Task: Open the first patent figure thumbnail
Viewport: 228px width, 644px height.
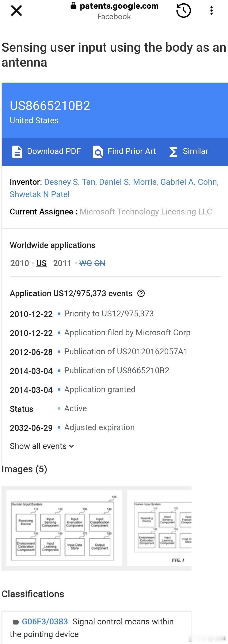Action: point(64,528)
